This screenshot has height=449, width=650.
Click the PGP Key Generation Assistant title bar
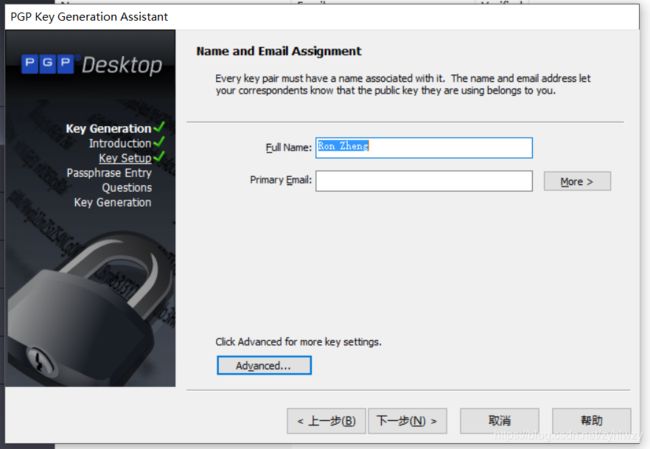(322, 17)
